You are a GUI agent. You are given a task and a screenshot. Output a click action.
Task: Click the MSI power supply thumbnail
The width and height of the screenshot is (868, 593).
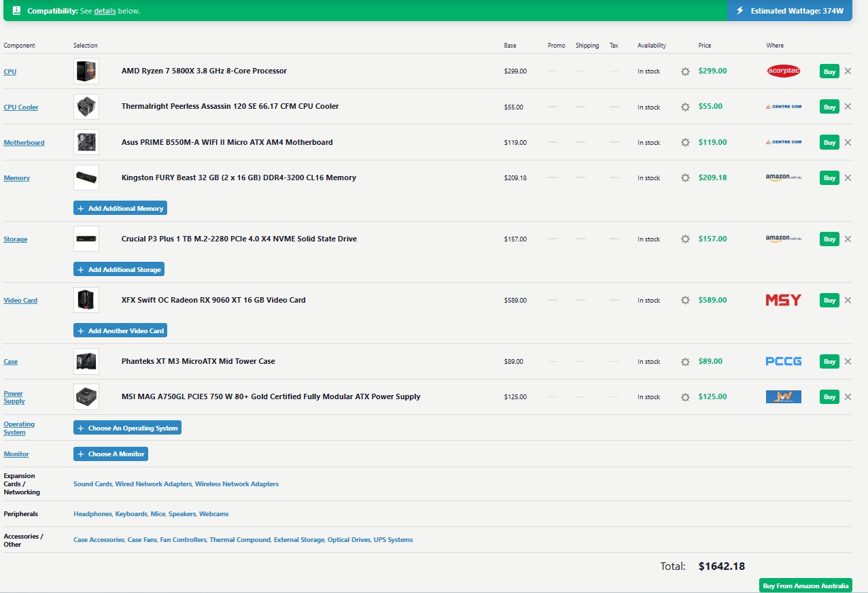pos(86,396)
